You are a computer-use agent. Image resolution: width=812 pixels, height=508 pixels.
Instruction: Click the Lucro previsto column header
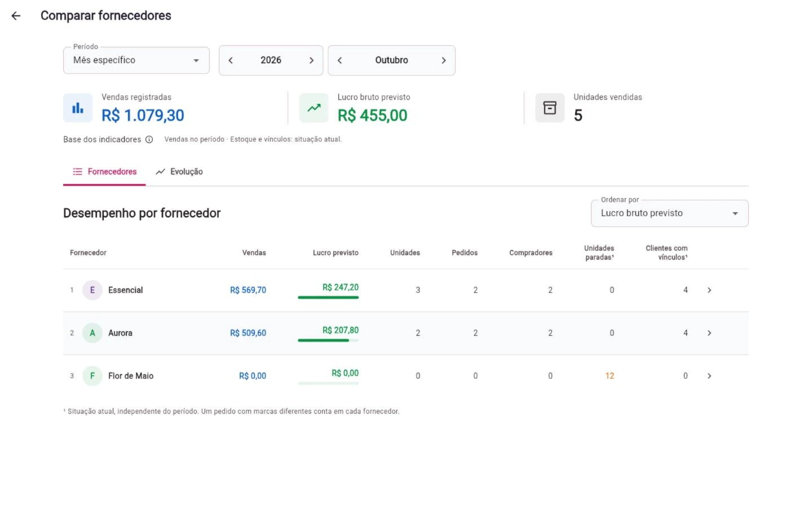pyautogui.click(x=336, y=253)
